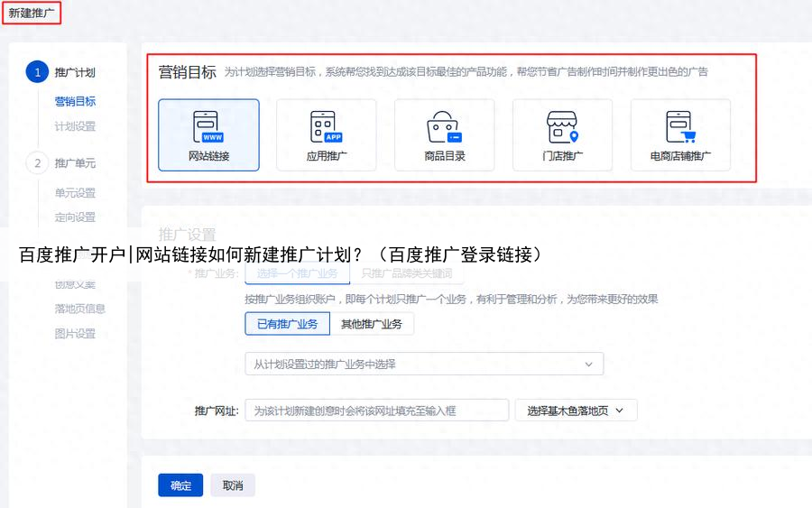This screenshot has height=508, width=812.
Task: Click step 2 circle for 推广单元
Action: [x=37, y=163]
